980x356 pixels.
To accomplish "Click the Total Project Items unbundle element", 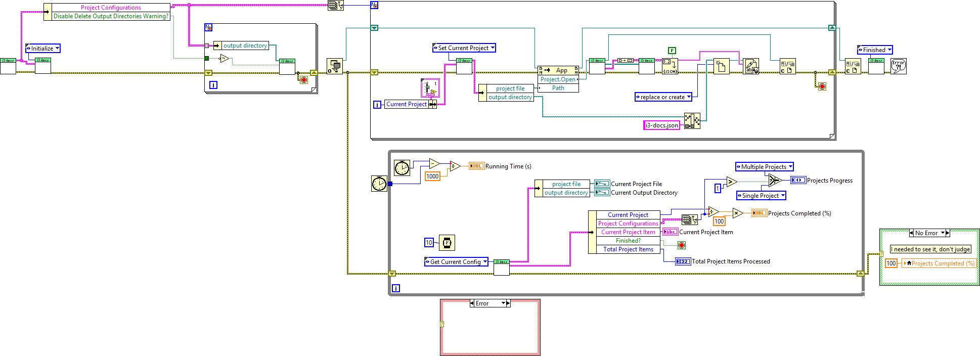I will coord(628,249).
